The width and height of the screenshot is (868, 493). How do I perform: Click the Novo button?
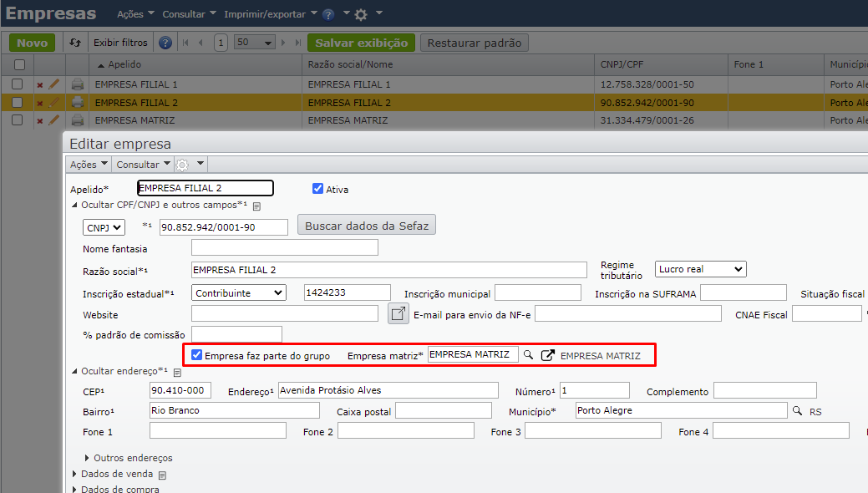click(32, 43)
